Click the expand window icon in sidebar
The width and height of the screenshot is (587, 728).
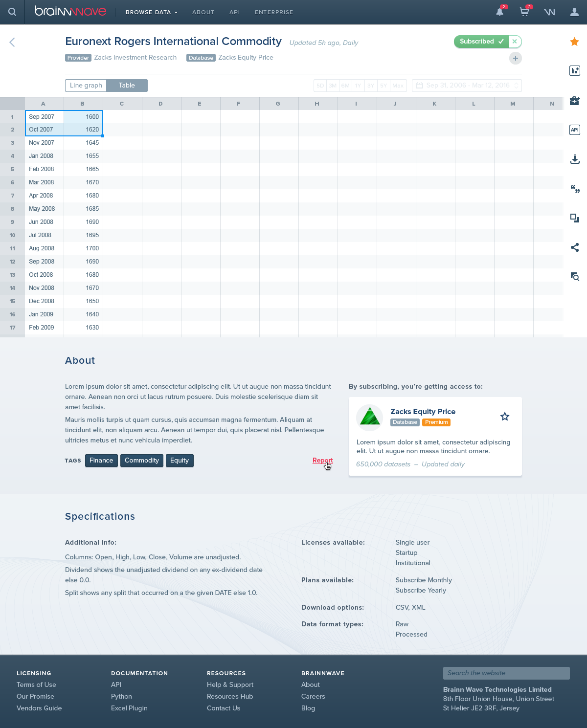click(575, 218)
